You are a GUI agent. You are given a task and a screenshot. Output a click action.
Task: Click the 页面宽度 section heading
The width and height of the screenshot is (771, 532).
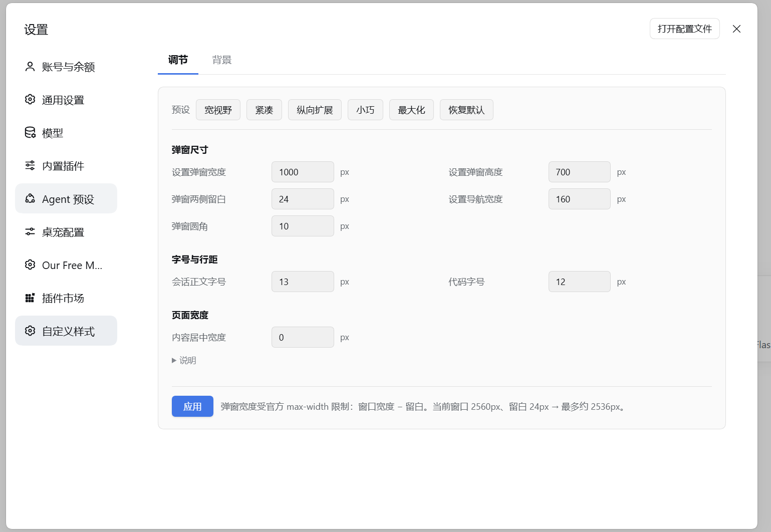pos(190,315)
